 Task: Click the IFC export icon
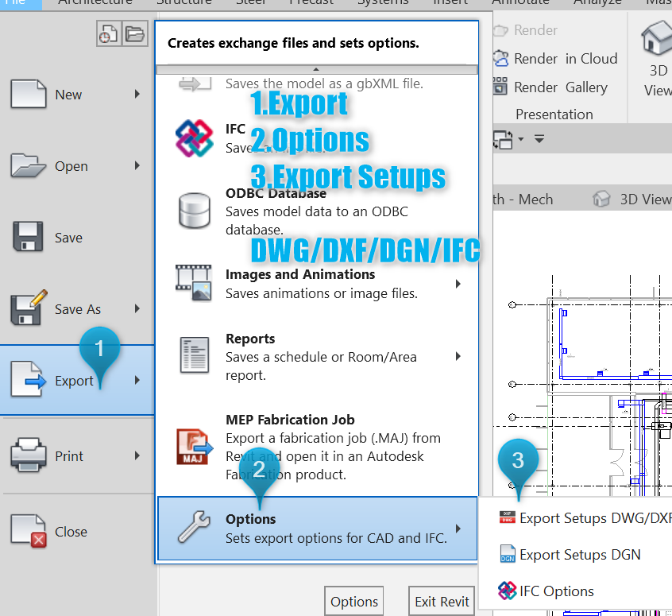click(194, 138)
